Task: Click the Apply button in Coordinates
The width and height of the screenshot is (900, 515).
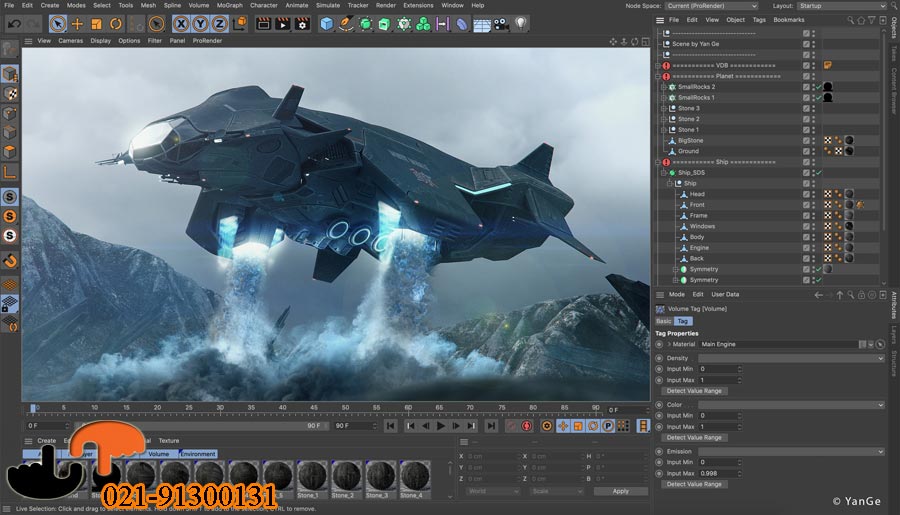Action: tap(620, 491)
